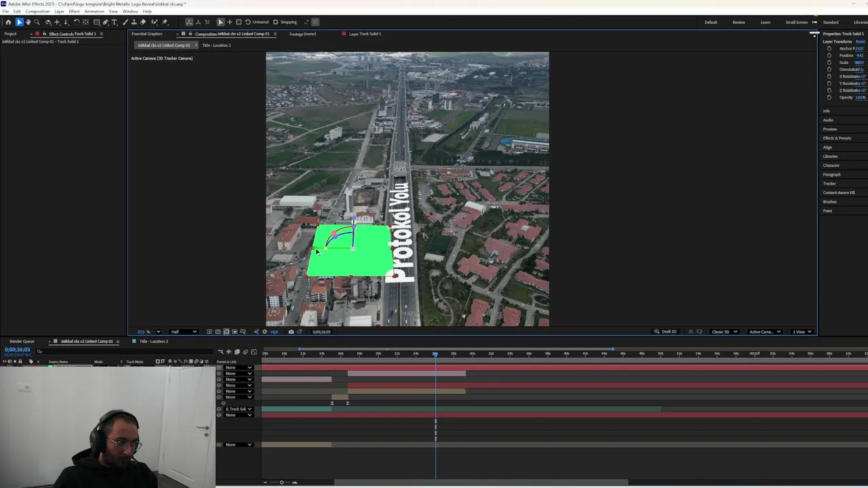Select the Brush tool
The image size is (868, 488).
click(x=125, y=22)
